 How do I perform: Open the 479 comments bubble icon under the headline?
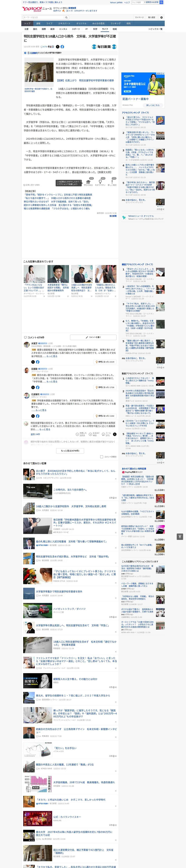44,47
